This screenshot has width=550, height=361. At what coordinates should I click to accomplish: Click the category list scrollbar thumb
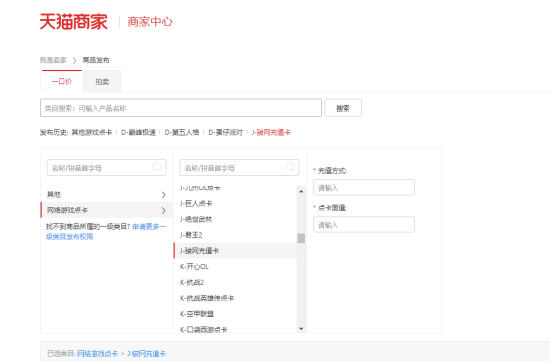coord(301,238)
